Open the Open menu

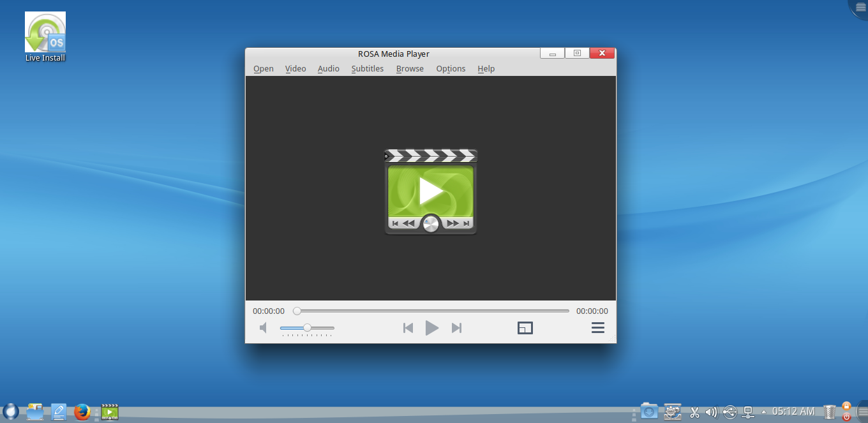pos(263,69)
